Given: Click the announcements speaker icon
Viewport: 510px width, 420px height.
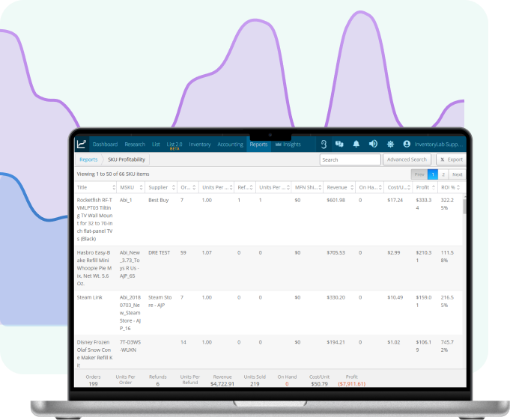Looking at the screenshot, I should tap(373, 144).
